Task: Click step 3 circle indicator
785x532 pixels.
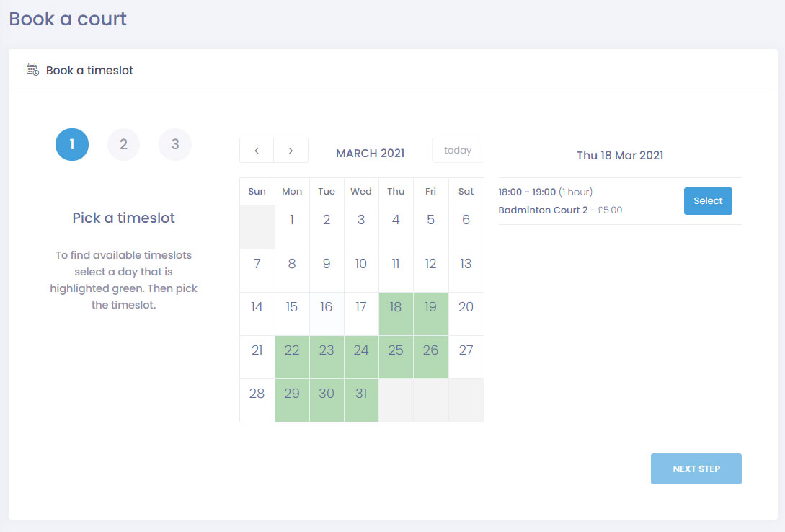Action: pyautogui.click(x=175, y=145)
